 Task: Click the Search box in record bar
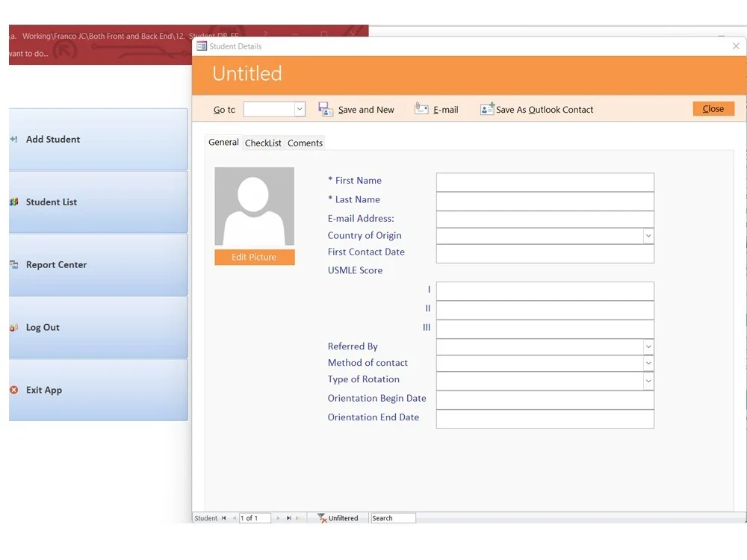click(393, 518)
